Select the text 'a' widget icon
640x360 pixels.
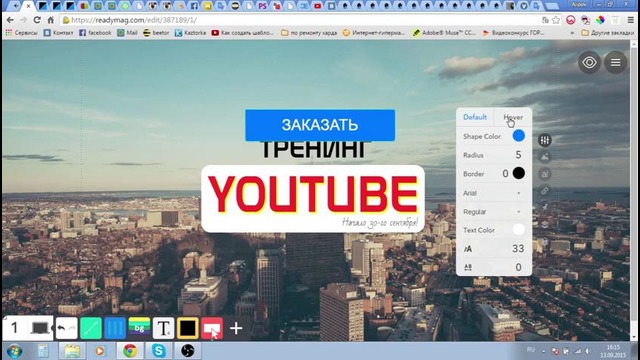(x=544, y=174)
